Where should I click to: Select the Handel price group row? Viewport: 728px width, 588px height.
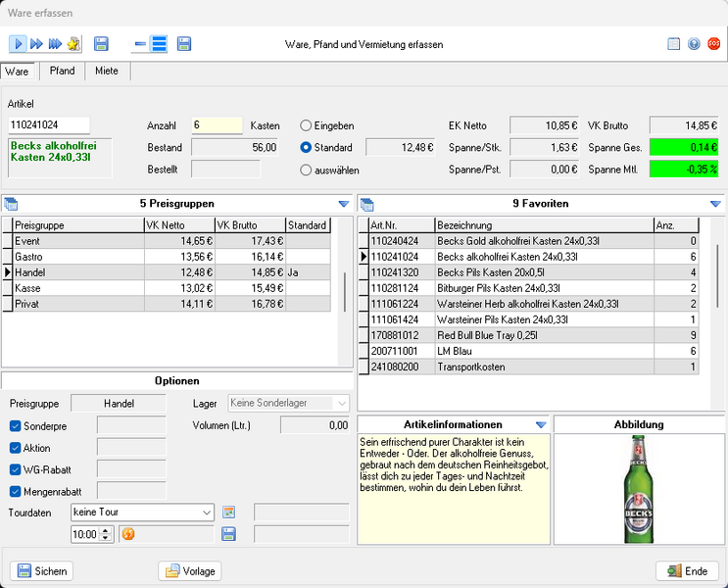167,272
